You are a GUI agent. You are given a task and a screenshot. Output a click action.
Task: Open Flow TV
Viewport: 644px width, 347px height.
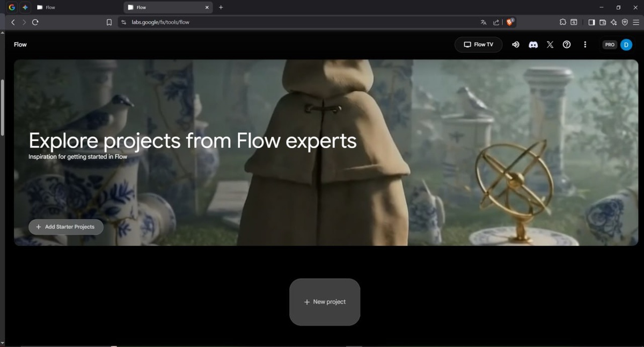pos(478,45)
